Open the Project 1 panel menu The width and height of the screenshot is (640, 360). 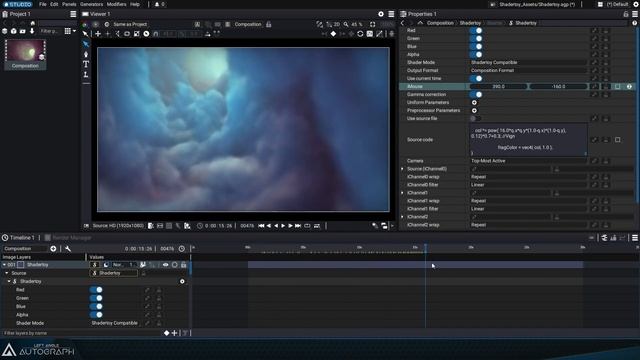73,14
